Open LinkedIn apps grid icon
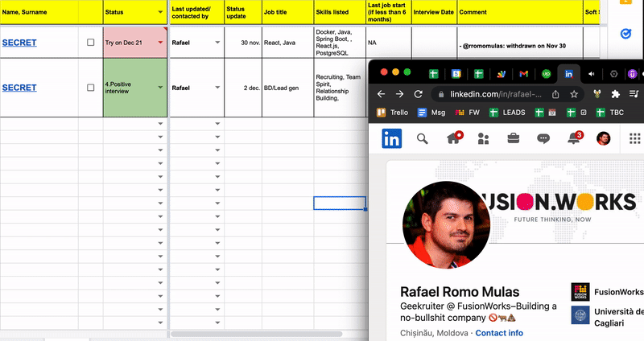Screen dimensions: 644x341 click(x=634, y=138)
